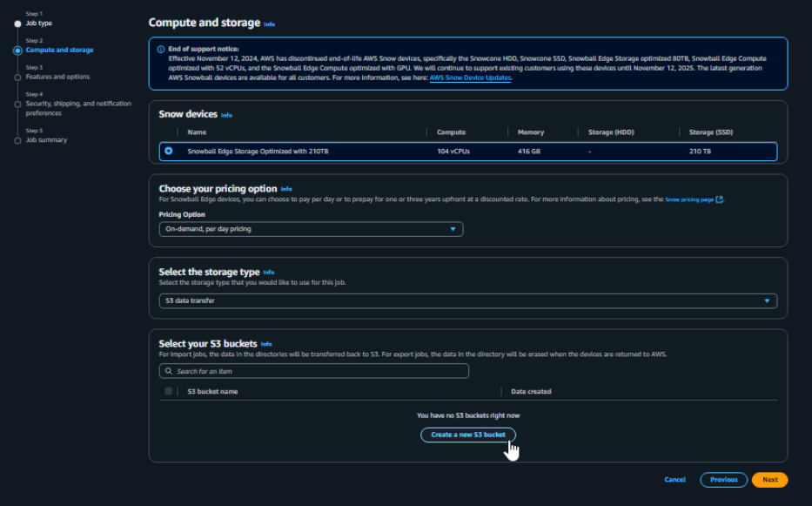Image resolution: width=812 pixels, height=506 pixels.
Task: Click Info beside Choose your pricing option
Action: click(286, 189)
